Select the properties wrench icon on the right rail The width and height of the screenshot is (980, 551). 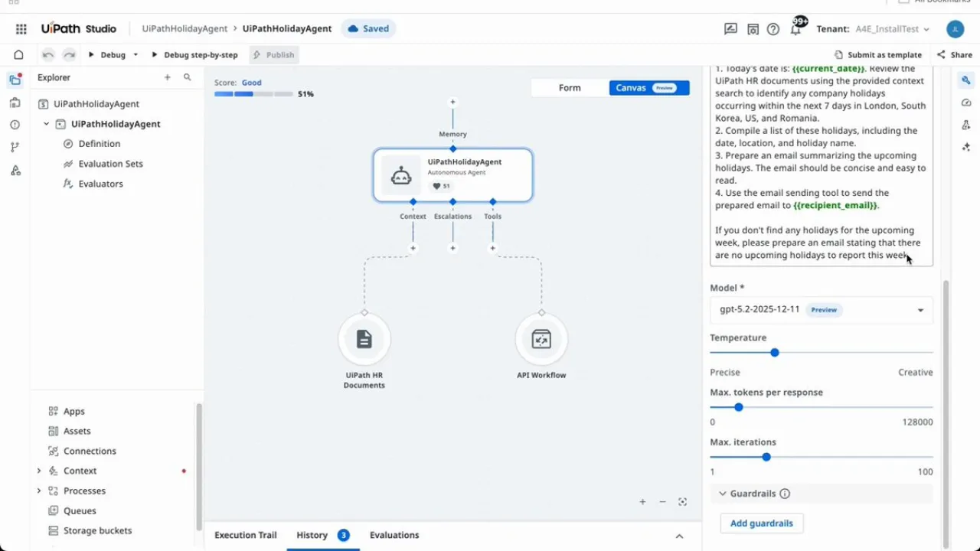966,80
